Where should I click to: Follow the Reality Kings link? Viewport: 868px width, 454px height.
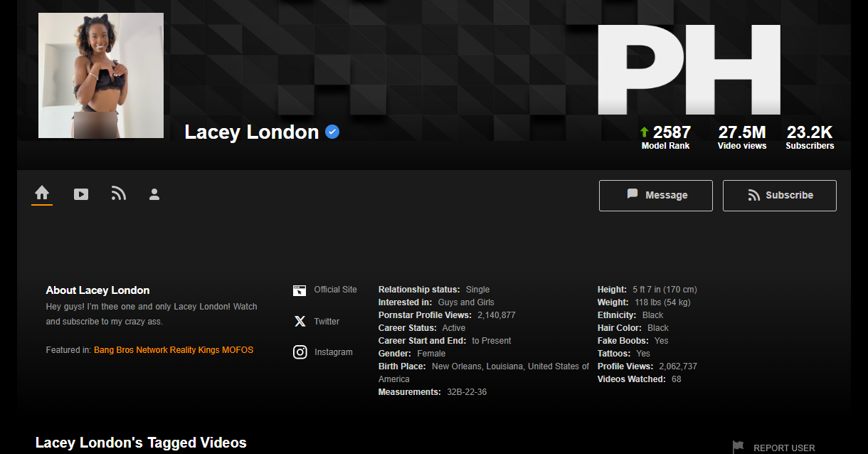194,350
